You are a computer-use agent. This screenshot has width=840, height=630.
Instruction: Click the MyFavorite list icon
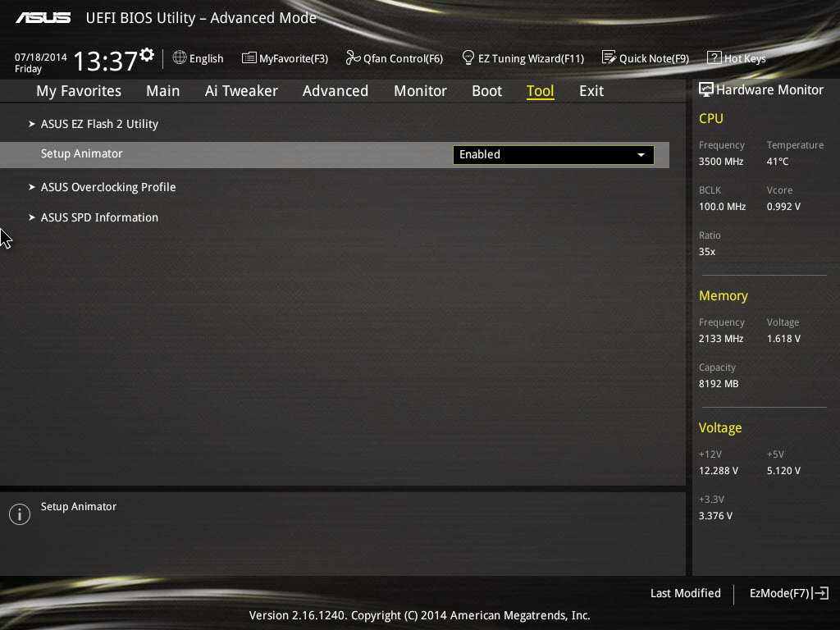(x=249, y=58)
